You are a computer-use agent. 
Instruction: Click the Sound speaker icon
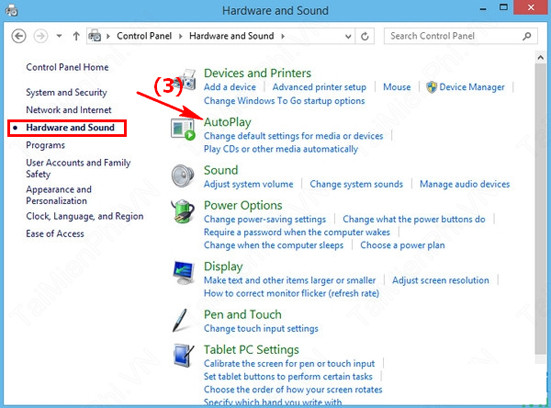click(x=183, y=175)
